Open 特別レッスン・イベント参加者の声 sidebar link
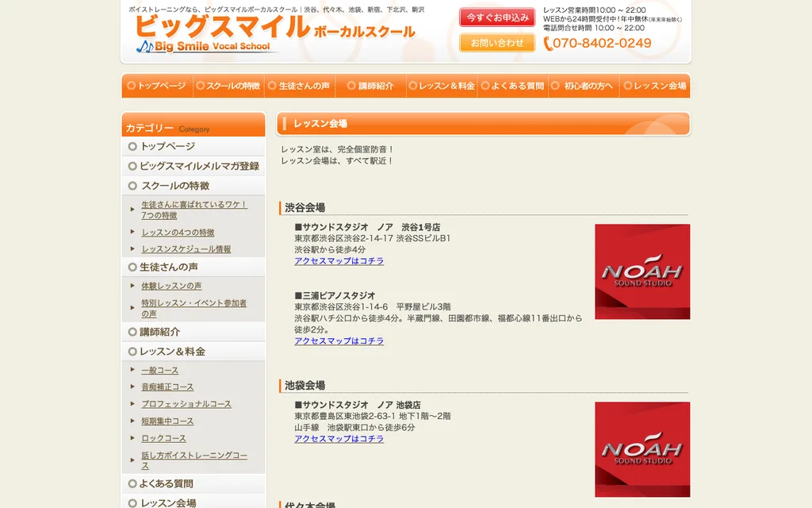Image resolution: width=812 pixels, height=508 pixels. [x=194, y=309]
